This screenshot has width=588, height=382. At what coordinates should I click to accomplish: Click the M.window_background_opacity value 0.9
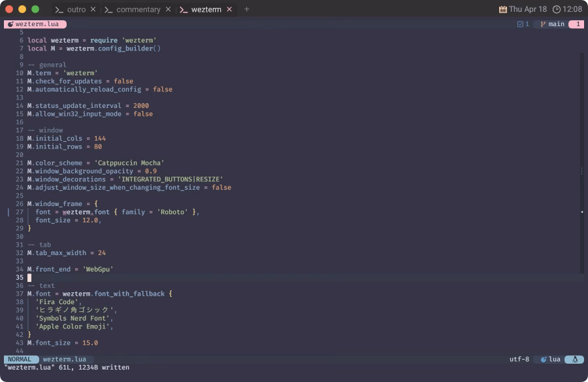[151, 171]
